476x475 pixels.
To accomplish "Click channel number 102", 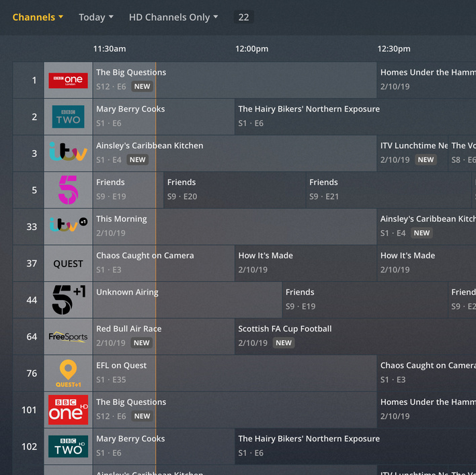I will coord(29,447).
